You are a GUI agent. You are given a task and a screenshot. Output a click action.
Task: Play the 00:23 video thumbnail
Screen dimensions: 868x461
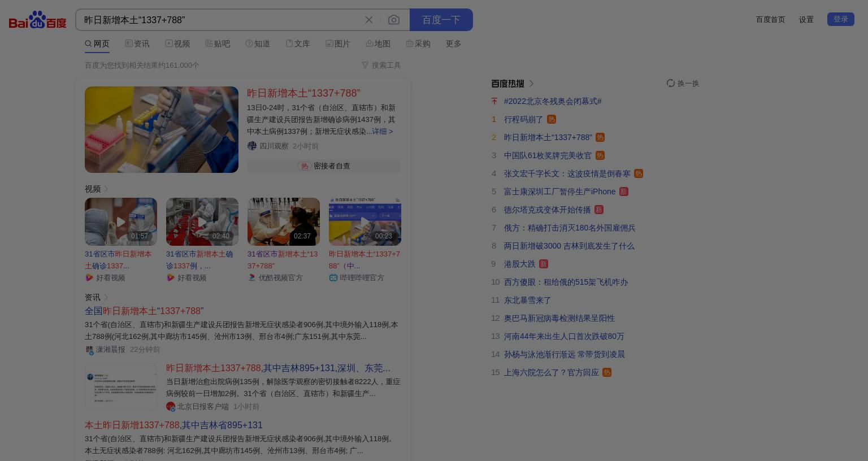click(365, 221)
